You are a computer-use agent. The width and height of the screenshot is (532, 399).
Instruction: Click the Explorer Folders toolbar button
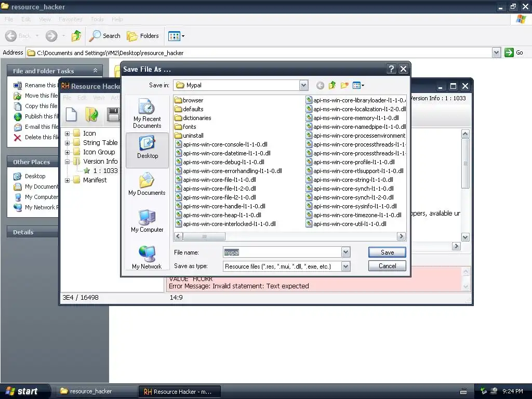point(142,36)
